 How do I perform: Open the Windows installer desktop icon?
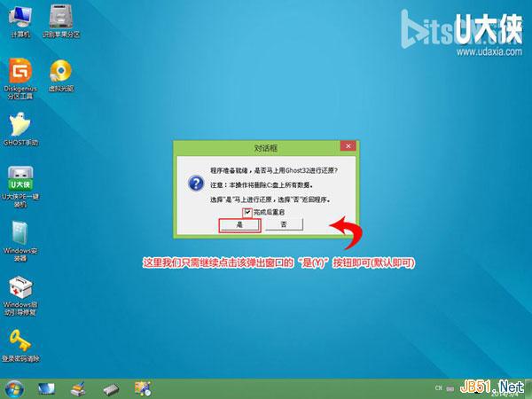click(20, 241)
